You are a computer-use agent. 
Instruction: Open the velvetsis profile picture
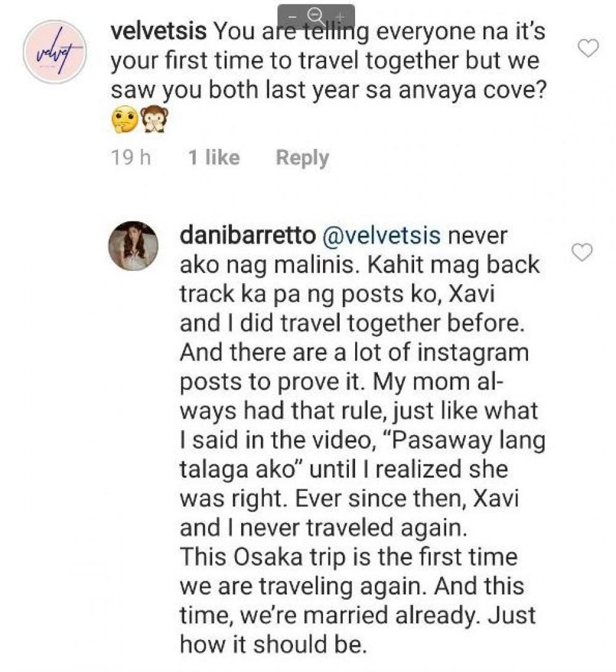pos(53,52)
